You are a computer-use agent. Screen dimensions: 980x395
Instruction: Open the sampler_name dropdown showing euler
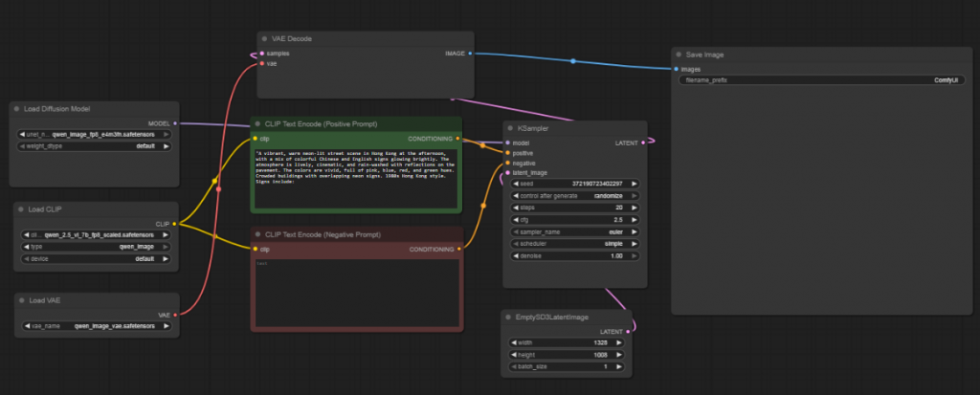coord(575,231)
